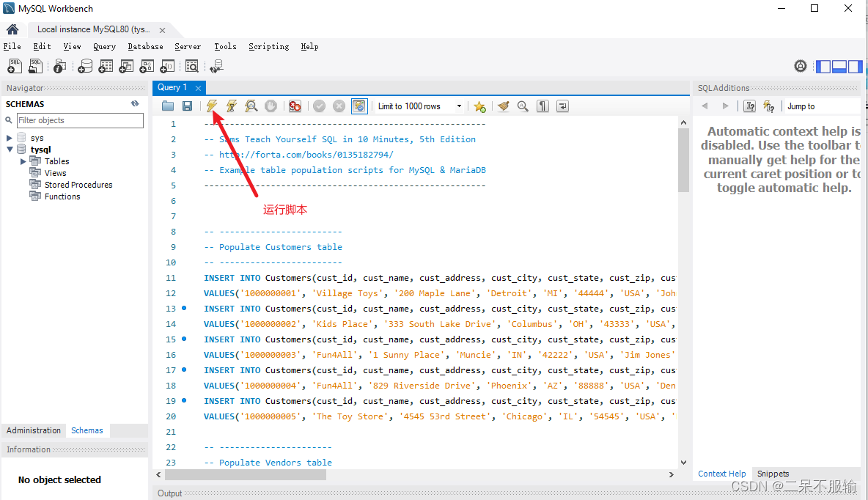
Task: Toggle the left sidebar panel visibility
Action: (x=823, y=67)
